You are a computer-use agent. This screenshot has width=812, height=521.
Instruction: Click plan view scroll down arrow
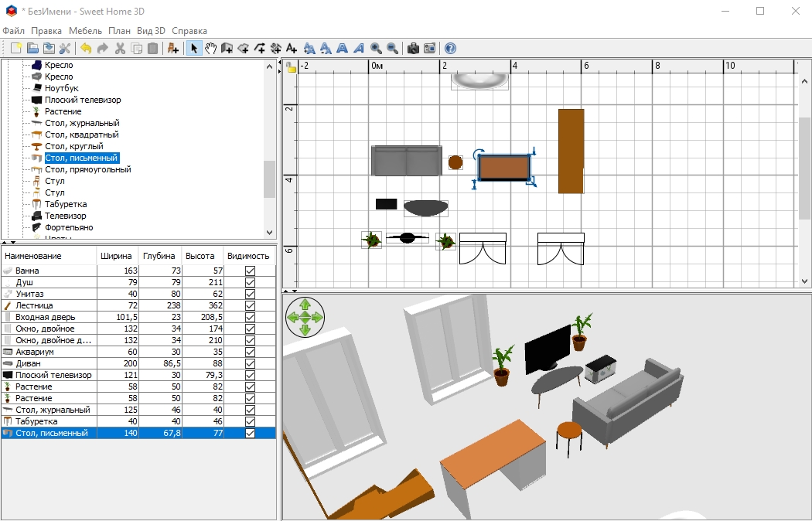[804, 281]
